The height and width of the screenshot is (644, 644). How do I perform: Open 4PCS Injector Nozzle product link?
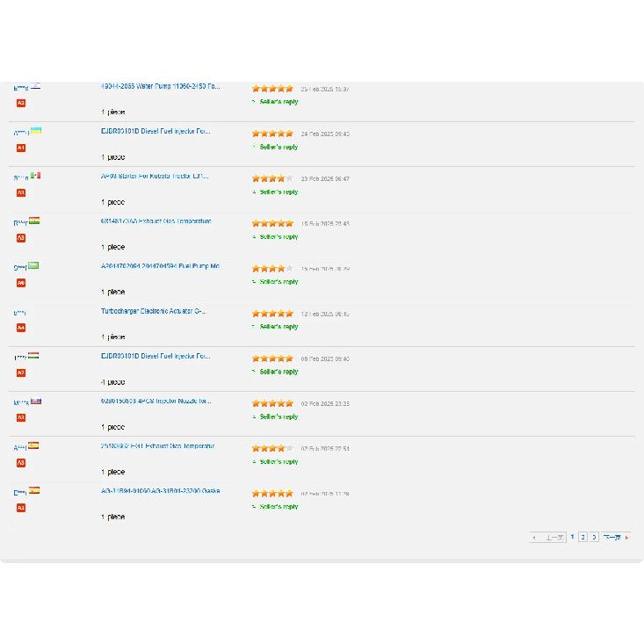[x=156, y=401]
